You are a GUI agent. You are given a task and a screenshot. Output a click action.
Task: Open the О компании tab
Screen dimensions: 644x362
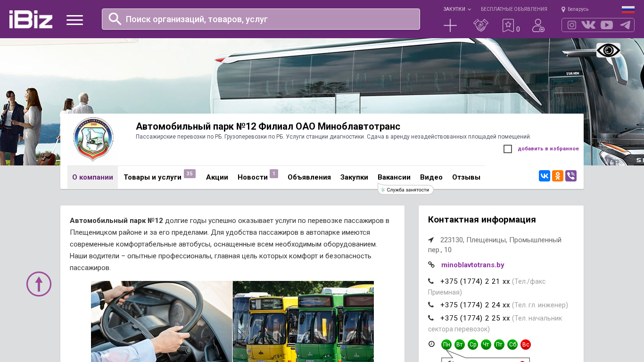[92, 177]
